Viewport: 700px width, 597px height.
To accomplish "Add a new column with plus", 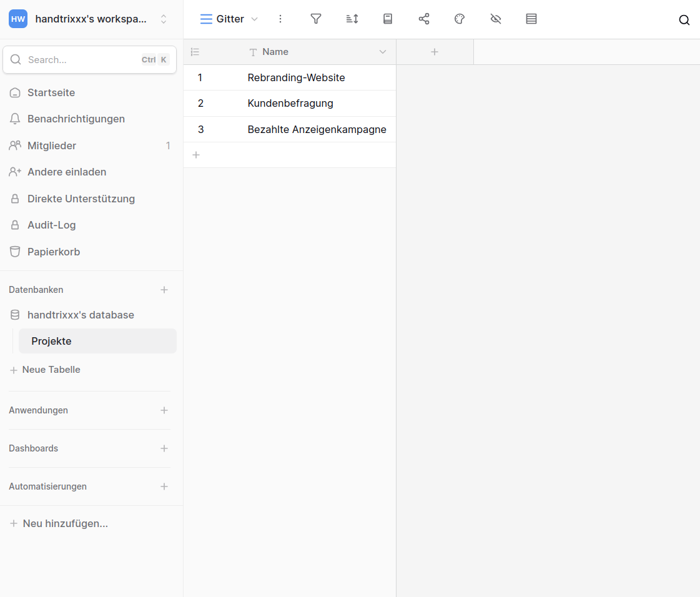I will tap(435, 52).
